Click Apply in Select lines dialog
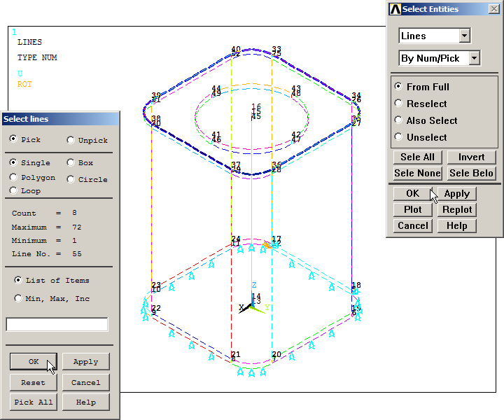 coord(86,361)
